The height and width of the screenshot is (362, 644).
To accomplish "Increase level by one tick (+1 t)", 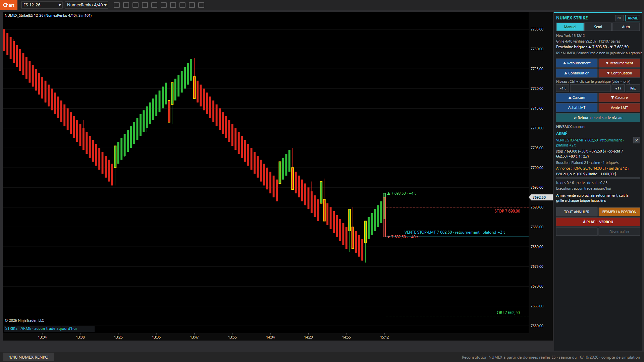I will pyautogui.click(x=618, y=88).
